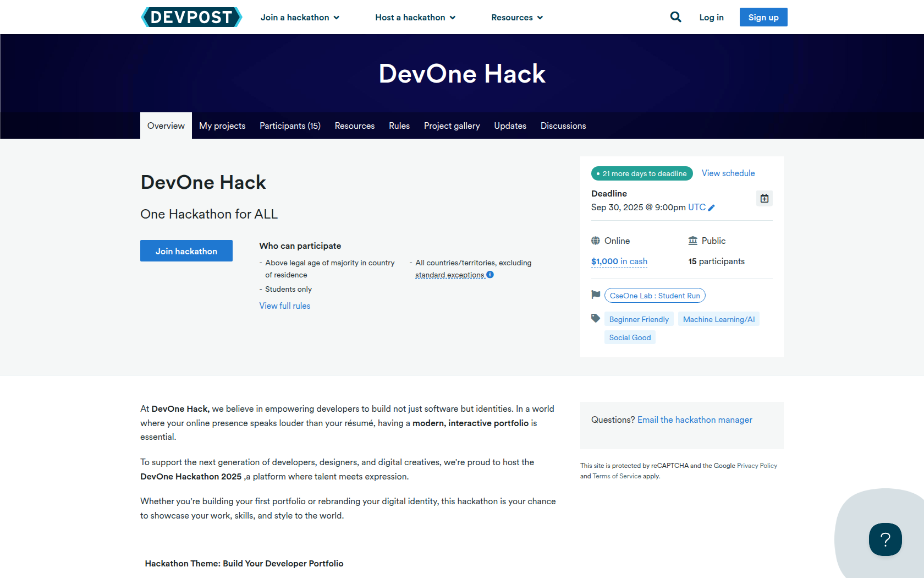
Task: Select the Machine Learning/AI tag
Action: (x=718, y=319)
